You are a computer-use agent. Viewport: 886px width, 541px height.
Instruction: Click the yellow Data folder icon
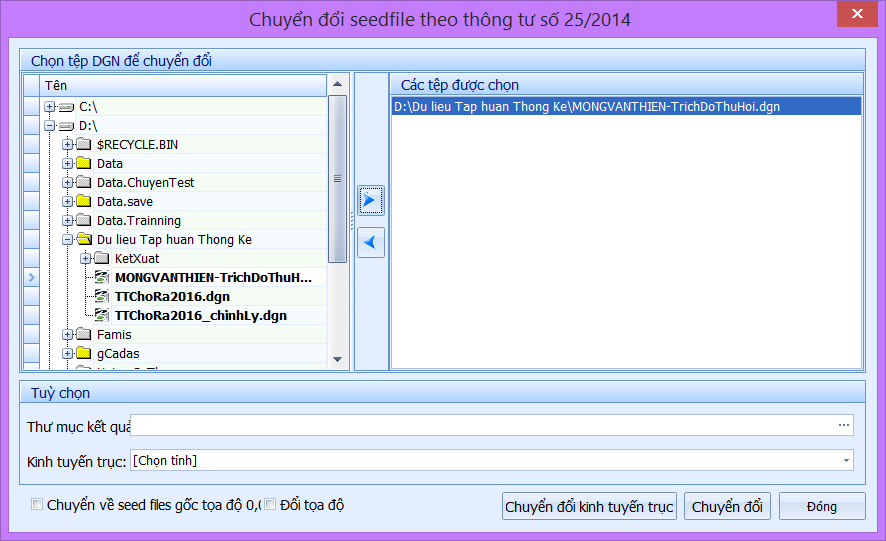(84, 164)
